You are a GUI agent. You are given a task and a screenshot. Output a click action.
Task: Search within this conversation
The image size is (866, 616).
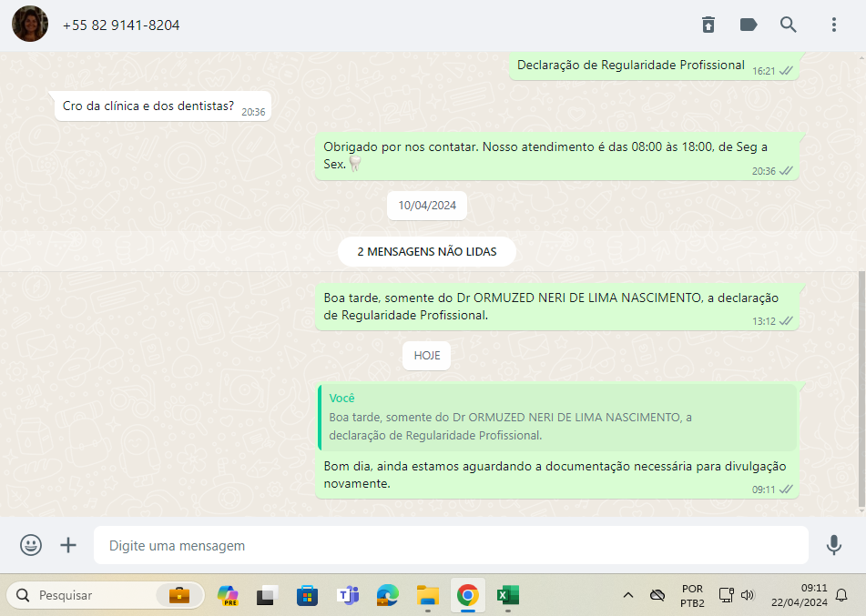pos(788,25)
